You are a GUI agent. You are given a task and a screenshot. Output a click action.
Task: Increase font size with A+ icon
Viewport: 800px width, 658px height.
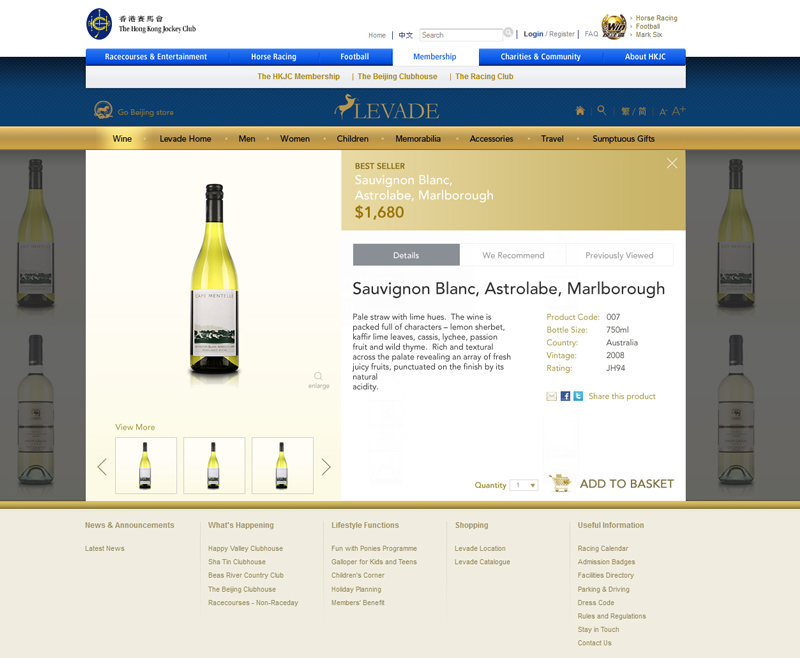pos(679,111)
